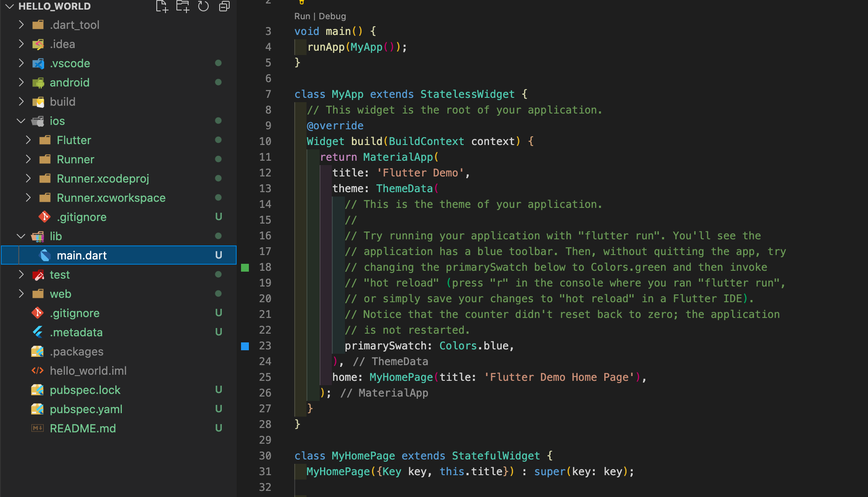Expand the web folder

(x=21, y=293)
